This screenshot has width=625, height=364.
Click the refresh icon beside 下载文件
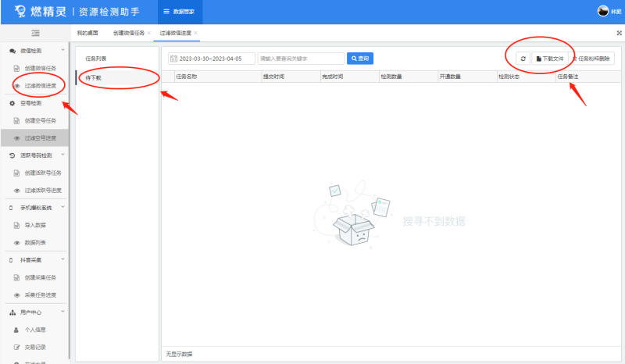pos(523,59)
